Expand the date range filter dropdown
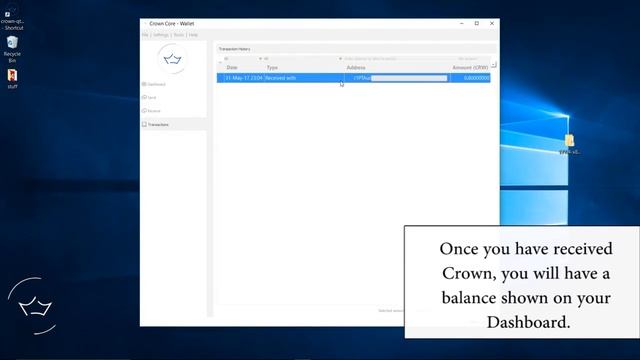The image size is (640, 360). 242,59
